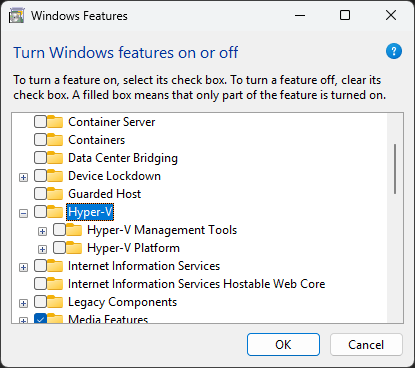Tick the Internet Information Services checkbox
Image resolution: width=415 pixels, height=368 pixels.
(40, 266)
